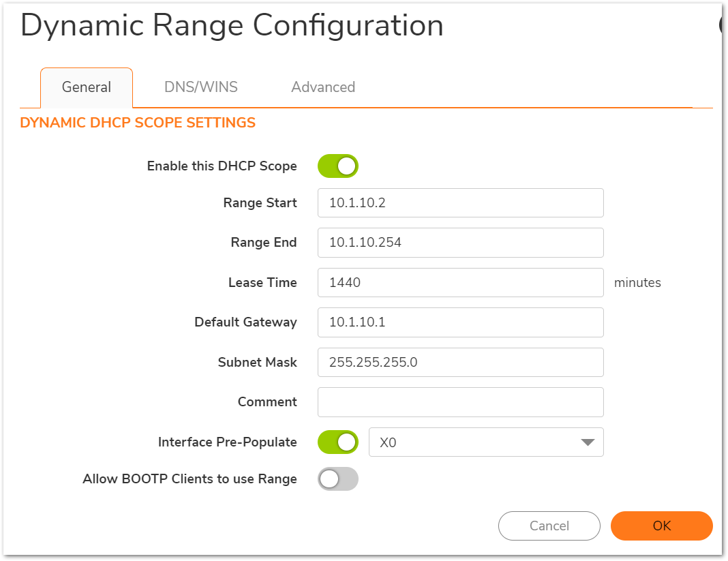This screenshot has height=561, width=728.
Task: Click the Allow BOOTP Clients label text
Action: [x=189, y=479]
